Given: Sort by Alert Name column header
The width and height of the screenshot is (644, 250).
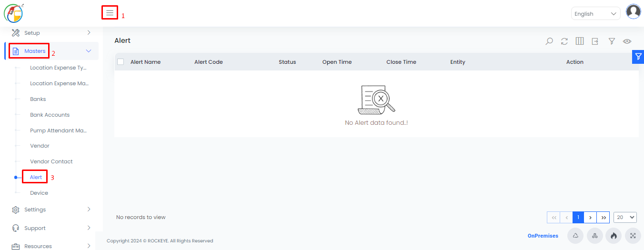Looking at the screenshot, I should click(x=146, y=62).
